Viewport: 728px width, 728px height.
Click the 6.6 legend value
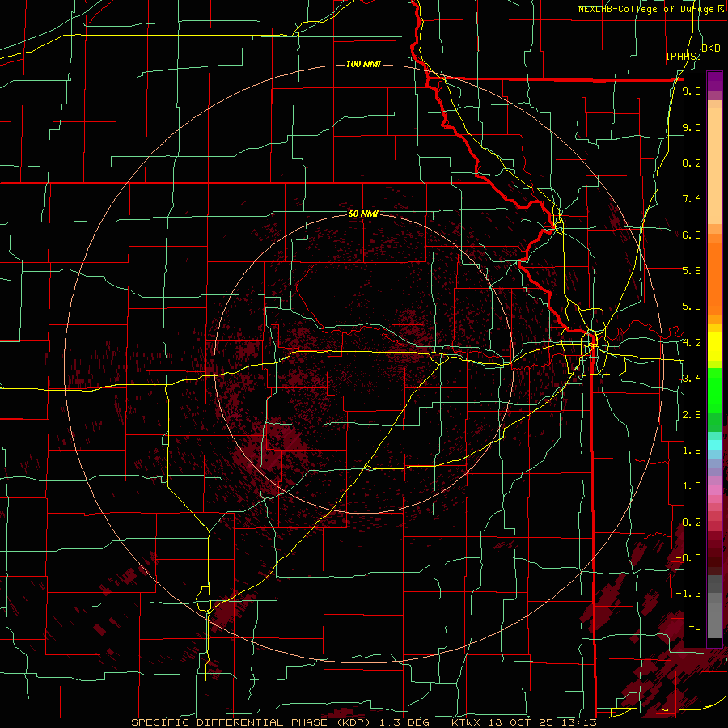pyautogui.click(x=692, y=235)
